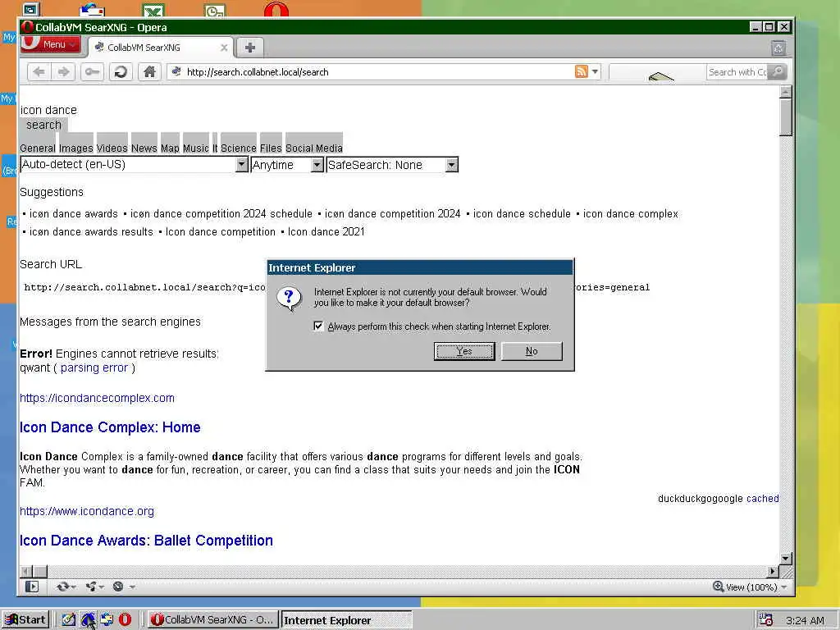The width and height of the screenshot is (840, 630).
Task: Open Opera's password wand key button
Action: [x=92, y=72]
